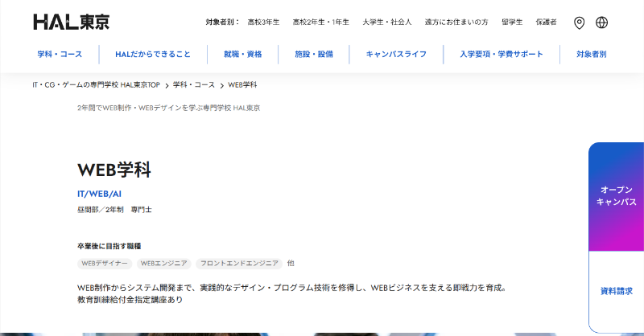Open the 資料請求 side button
The width and height of the screenshot is (644, 336).
click(616, 291)
